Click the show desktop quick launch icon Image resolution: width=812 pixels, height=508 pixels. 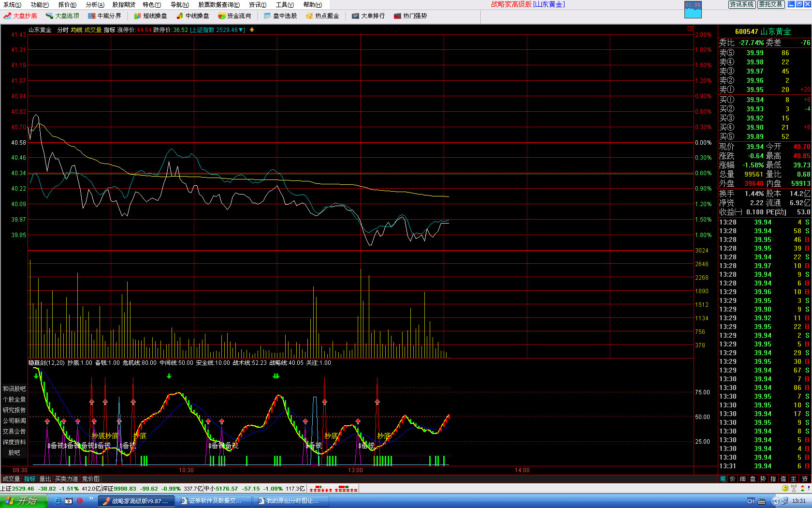click(x=69, y=501)
